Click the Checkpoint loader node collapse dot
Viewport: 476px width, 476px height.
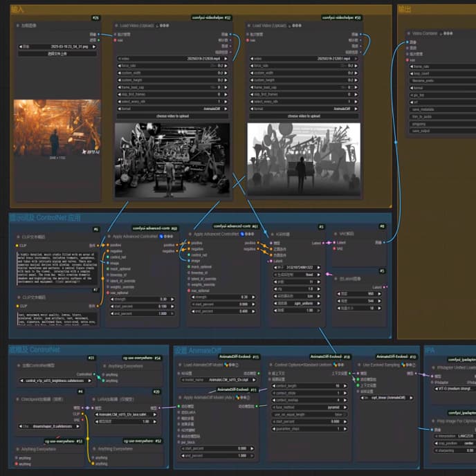point(19,399)
